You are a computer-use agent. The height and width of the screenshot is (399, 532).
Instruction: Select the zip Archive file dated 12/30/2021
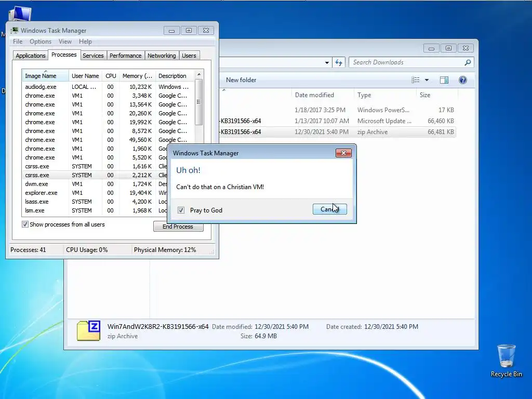pos(338,132)
